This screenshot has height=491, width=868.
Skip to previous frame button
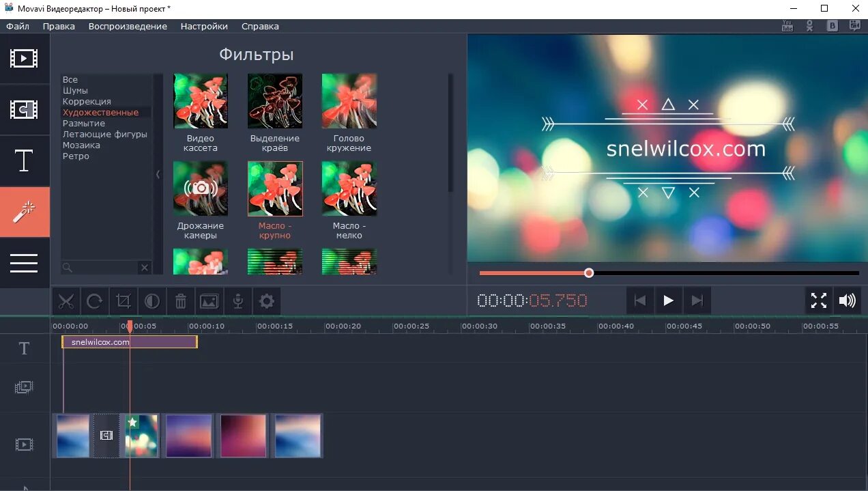pos(640,300)
